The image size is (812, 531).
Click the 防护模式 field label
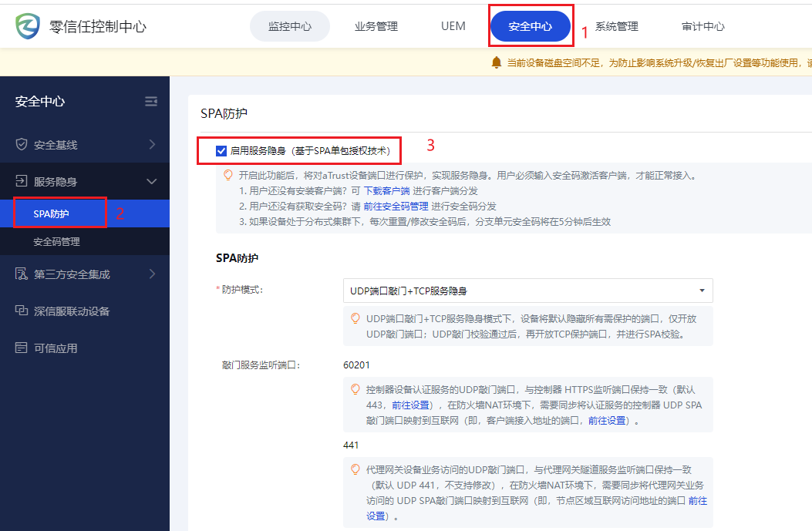tap(242, 290)
